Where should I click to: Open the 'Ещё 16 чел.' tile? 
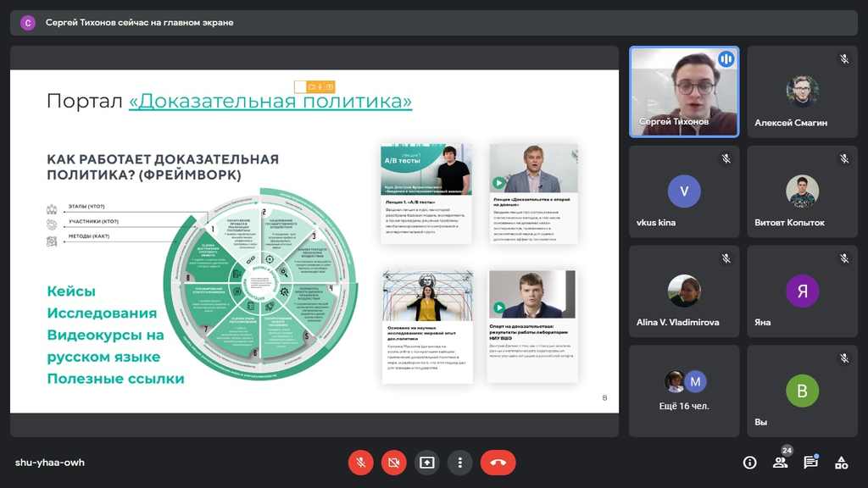click(x=684, y=391)
